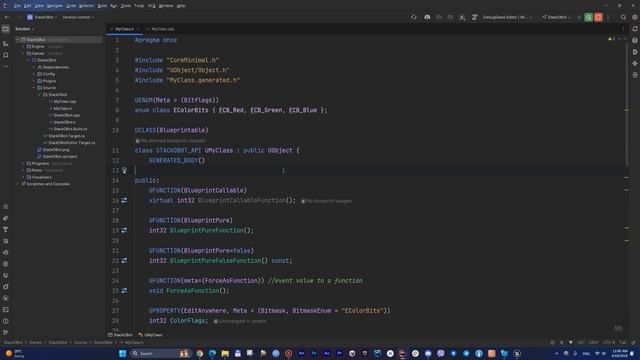Select StackOBot.Build.cs in solution tree
The height and width of the screenshot is (360, 640).
pyautogui.click(x=70, y=129)
